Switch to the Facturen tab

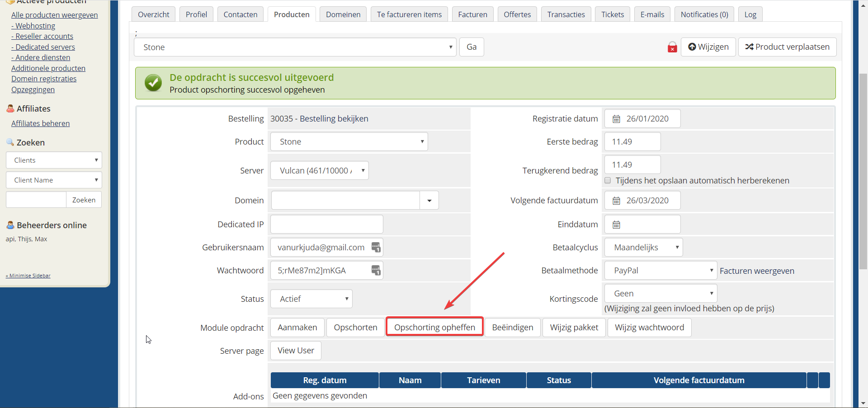[x=472, y=14]
